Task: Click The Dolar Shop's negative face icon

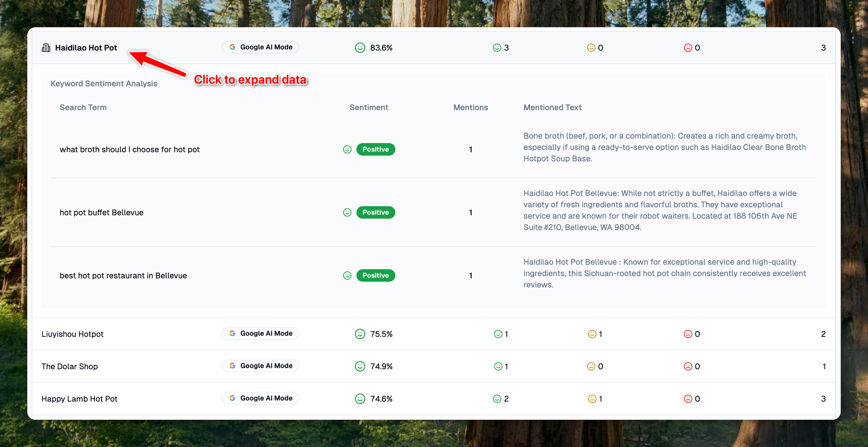Action: [688, 366]
